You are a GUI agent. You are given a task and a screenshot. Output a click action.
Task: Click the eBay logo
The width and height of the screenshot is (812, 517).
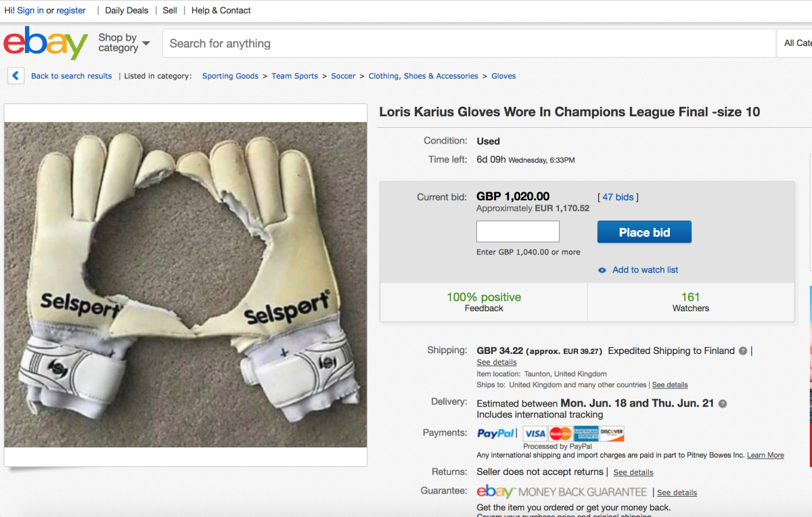point(45,43)
